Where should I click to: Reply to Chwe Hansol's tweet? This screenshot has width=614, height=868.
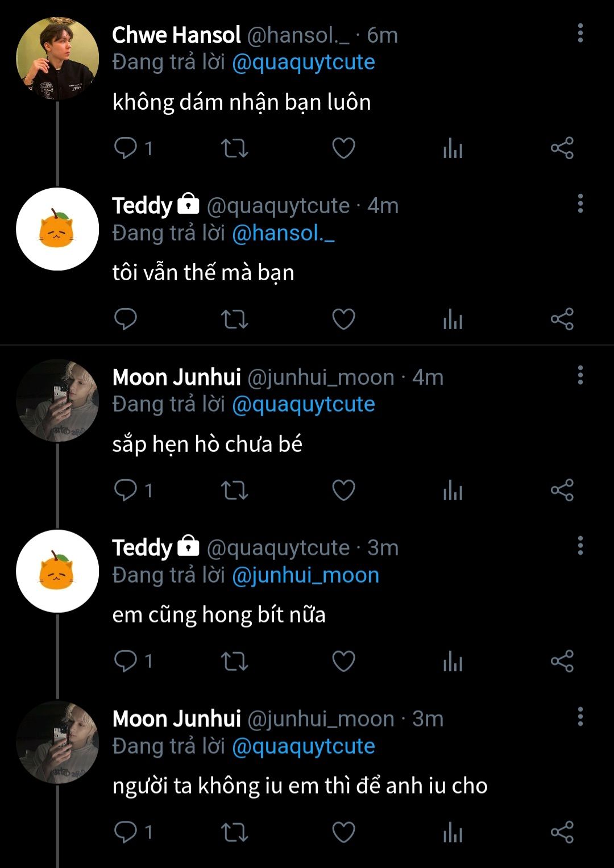(x=126, y=148)
